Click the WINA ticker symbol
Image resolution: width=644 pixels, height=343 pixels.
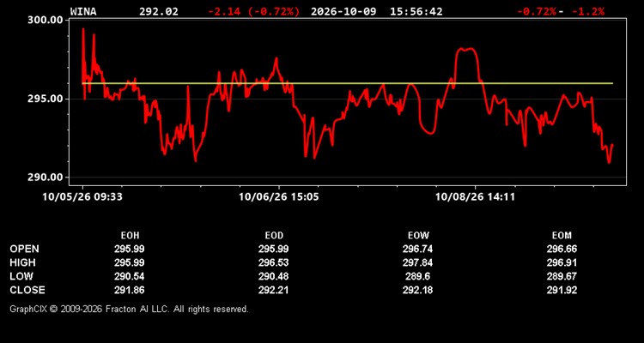[83, 11]
